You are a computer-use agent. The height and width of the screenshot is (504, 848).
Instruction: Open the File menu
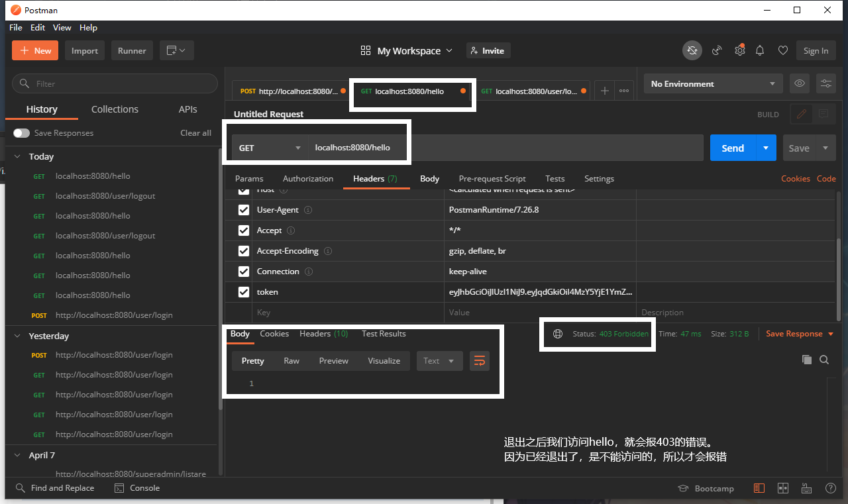(x=16, y=28)
